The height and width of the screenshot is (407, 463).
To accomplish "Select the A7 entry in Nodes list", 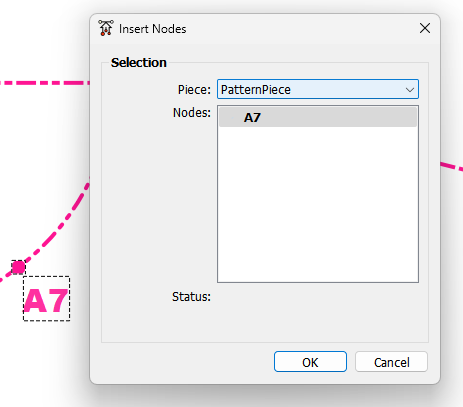I will tap(318, 117).
